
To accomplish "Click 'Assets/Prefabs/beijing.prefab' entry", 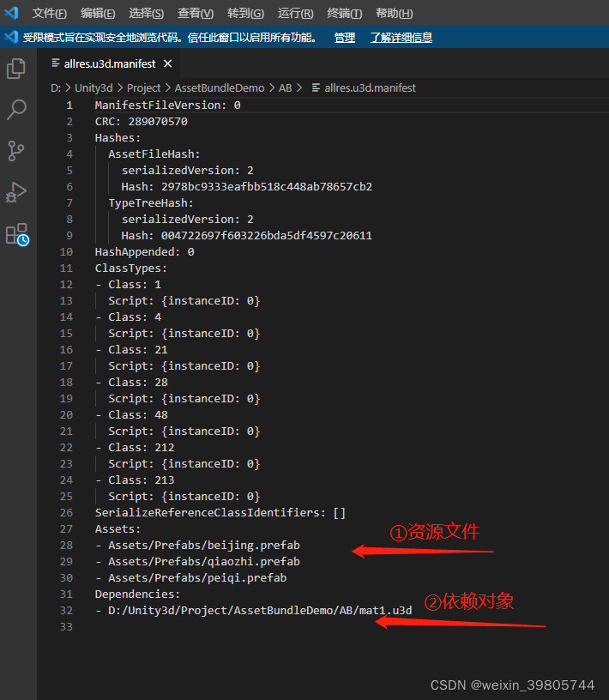I will pyautogui.click(x=204, y=545).
